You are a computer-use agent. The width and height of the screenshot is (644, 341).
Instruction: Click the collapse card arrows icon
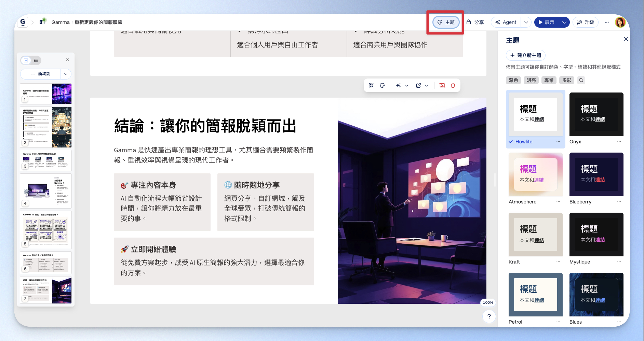pos(371,86)
